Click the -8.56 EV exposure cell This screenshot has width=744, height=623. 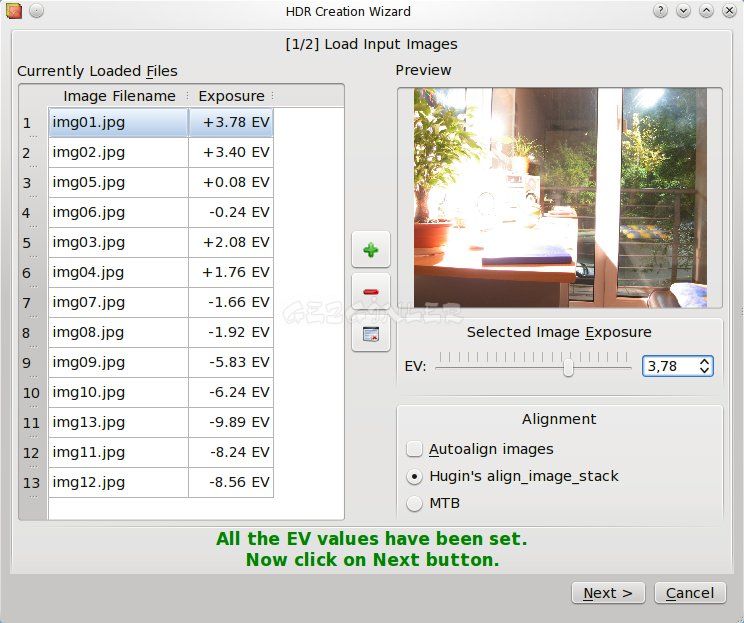point(231,482)
